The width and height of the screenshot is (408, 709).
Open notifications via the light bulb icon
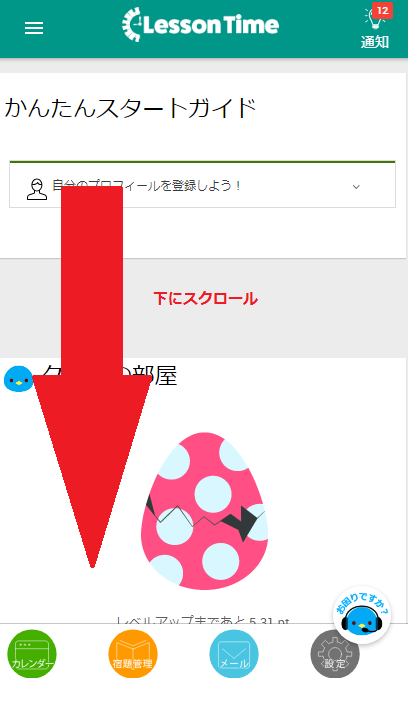[375, 19]
